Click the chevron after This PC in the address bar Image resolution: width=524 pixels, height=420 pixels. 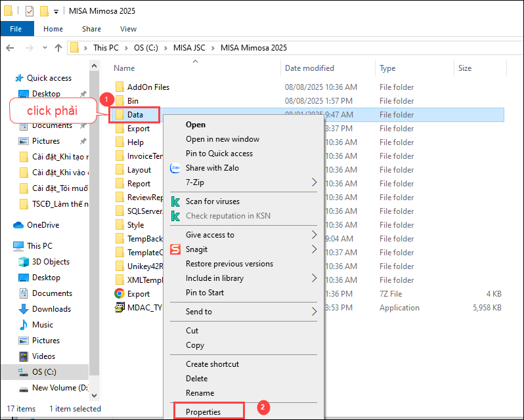126,48
